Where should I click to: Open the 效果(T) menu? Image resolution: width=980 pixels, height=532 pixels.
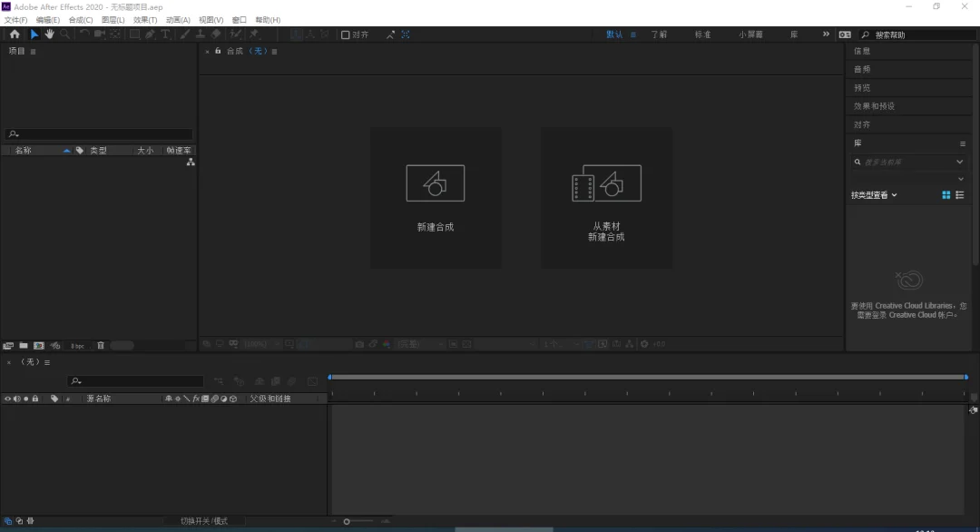tap(145, 20)
